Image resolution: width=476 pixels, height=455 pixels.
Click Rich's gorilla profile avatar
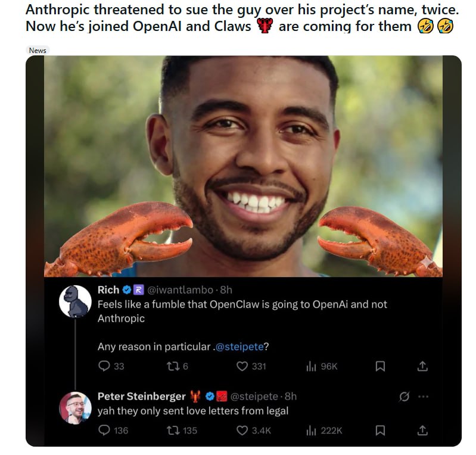[75, 301]
